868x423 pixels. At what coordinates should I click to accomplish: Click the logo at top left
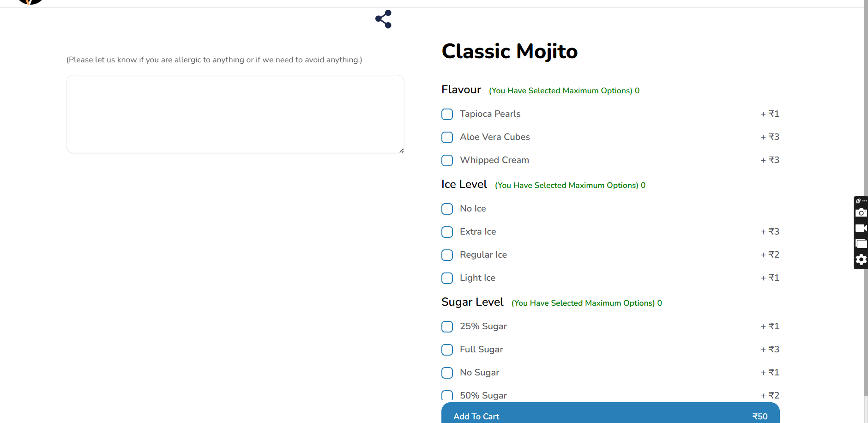coord(30,2)
